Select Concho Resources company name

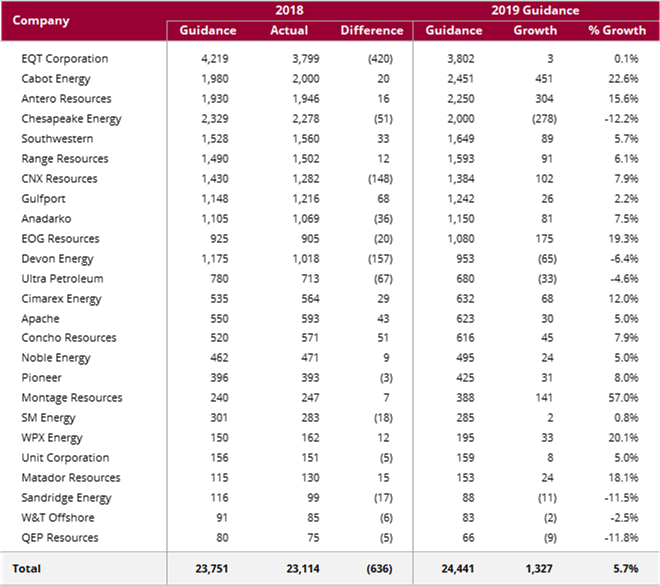tap(69, 338)
